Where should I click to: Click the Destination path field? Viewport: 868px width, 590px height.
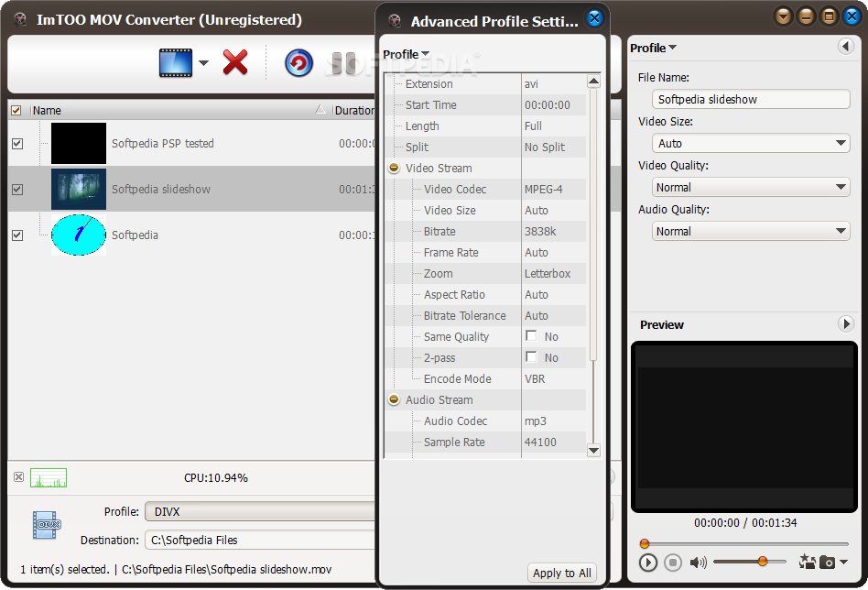[x=260, y=541]
